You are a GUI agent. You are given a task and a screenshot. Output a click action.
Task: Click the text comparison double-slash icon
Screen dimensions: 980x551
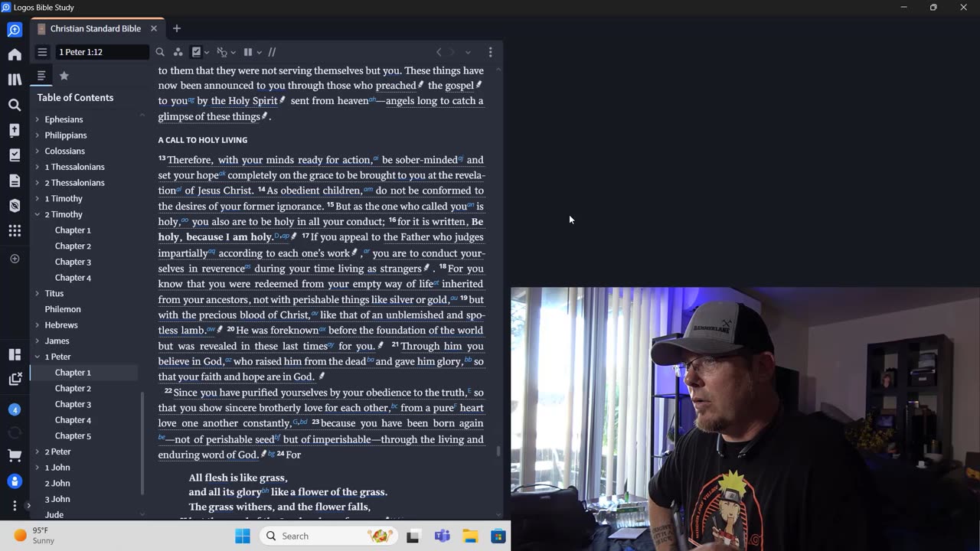[272, 52]
